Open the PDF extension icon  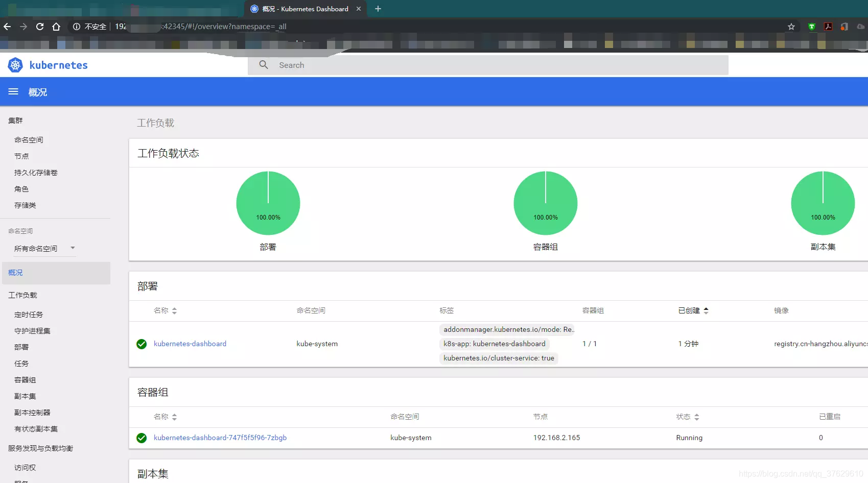tap(828, 27)
